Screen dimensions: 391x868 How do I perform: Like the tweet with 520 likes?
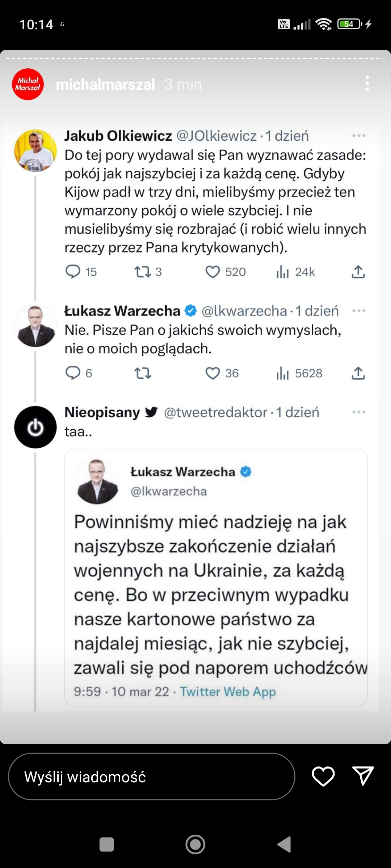click(213, 272)
